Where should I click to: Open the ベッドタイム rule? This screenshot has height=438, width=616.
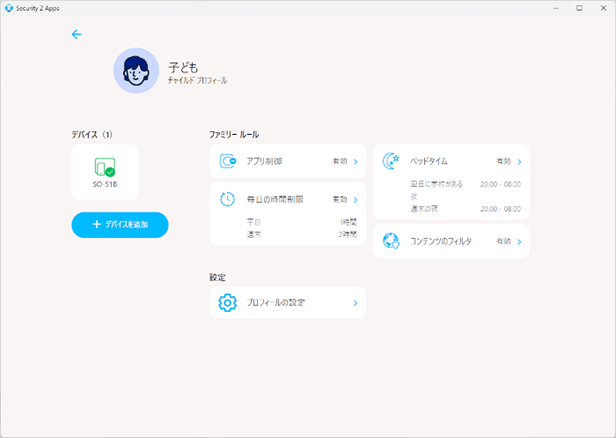(451, 181)
